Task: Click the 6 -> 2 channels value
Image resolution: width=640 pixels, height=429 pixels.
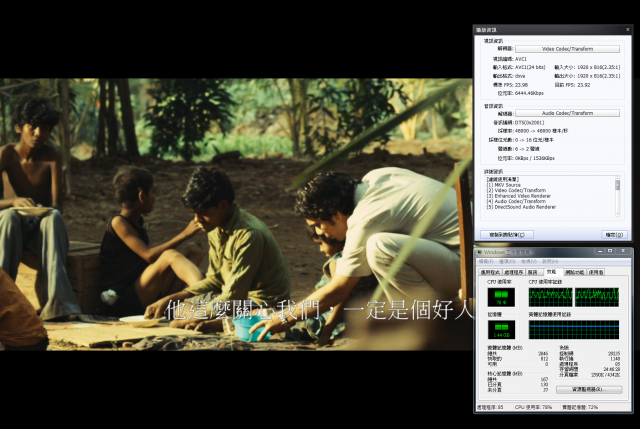Action: [x=527, y=149]
